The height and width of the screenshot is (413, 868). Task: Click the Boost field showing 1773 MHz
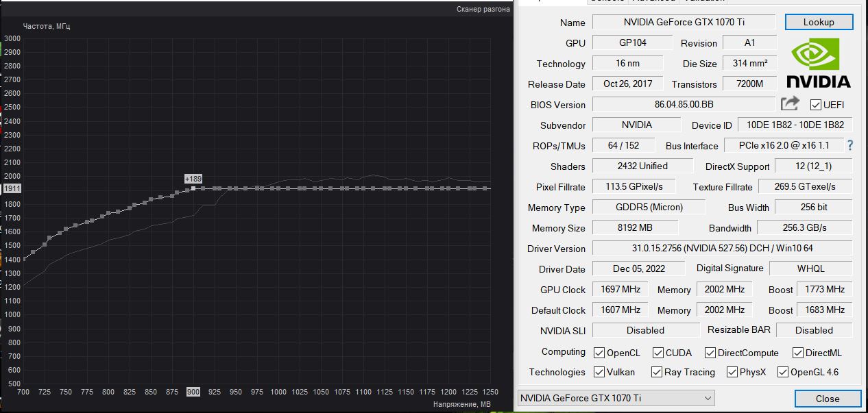click(825, 289)
